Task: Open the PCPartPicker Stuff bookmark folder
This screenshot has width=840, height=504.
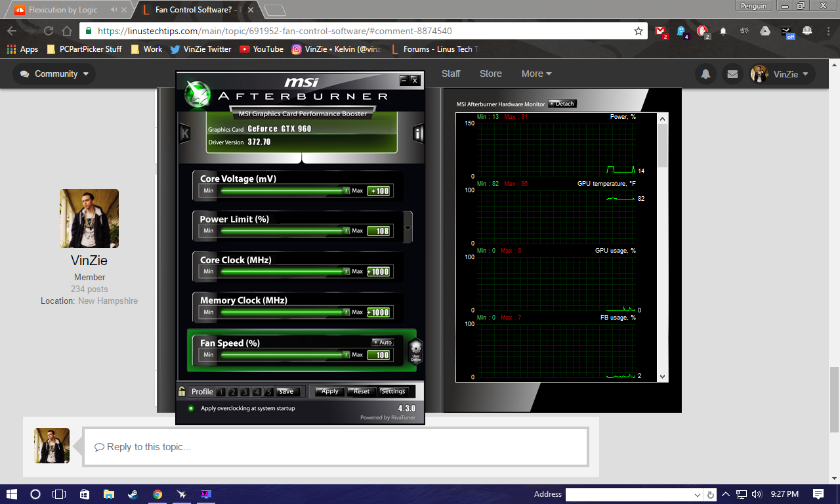Action: pos(84,49)
